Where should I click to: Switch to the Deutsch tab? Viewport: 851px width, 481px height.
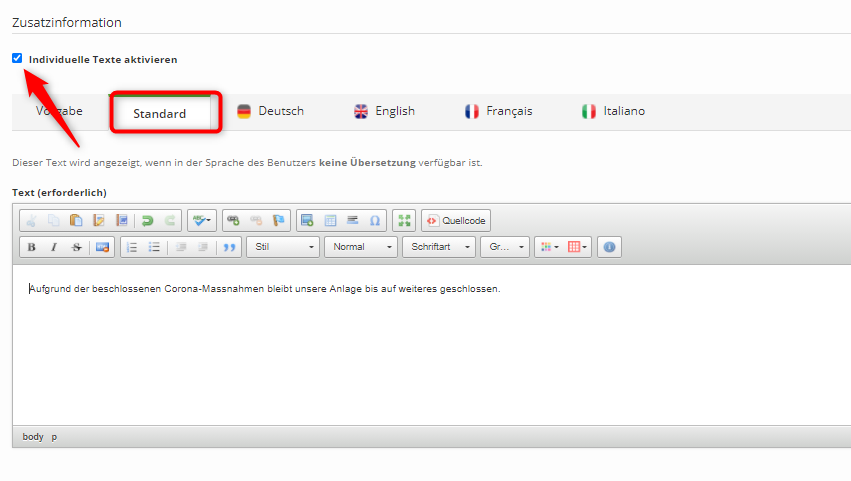coord(270,111)
